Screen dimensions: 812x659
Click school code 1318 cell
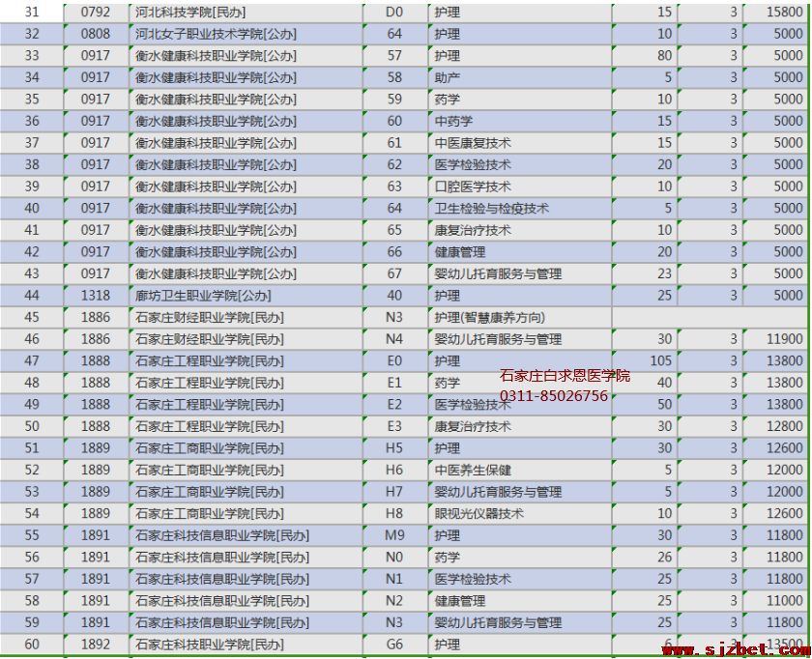click(x=96, y=296)
